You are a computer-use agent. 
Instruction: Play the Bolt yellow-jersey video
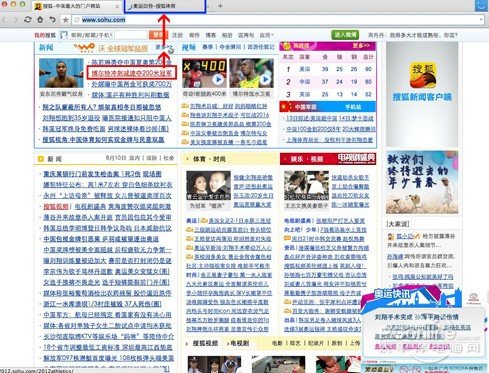[x=251, y=73]
